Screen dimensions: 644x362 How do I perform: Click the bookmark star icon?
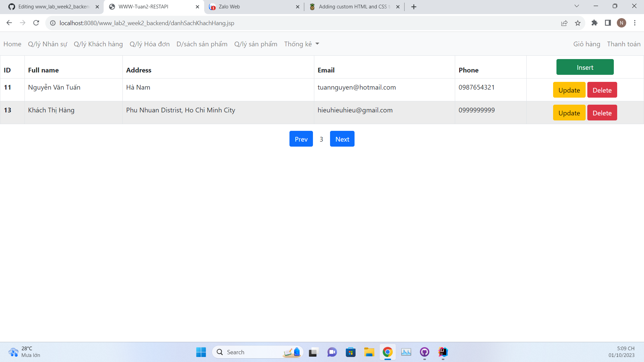tap(578, 23)
